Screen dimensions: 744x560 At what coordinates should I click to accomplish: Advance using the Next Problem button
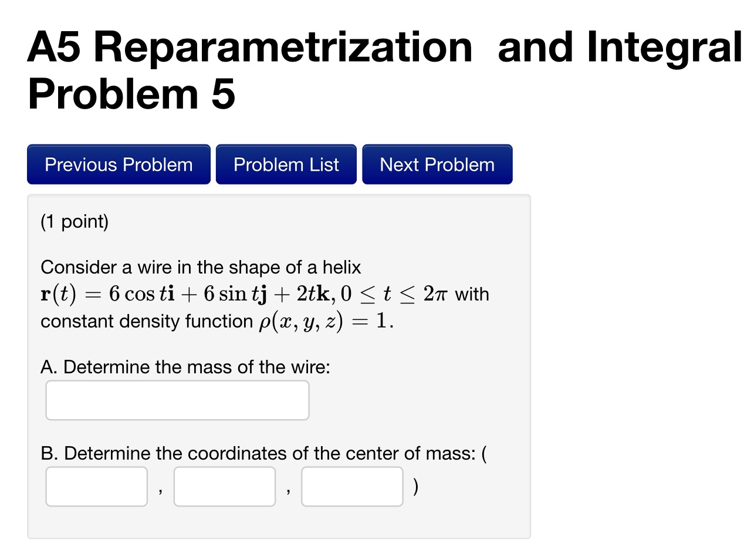[x=437, y=164]
